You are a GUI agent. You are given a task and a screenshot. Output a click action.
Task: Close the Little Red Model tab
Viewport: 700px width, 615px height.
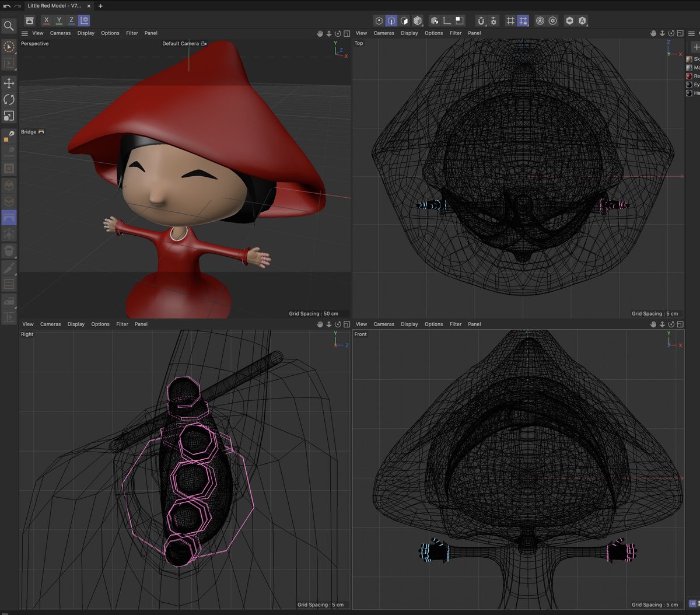(x=89, y=6)
